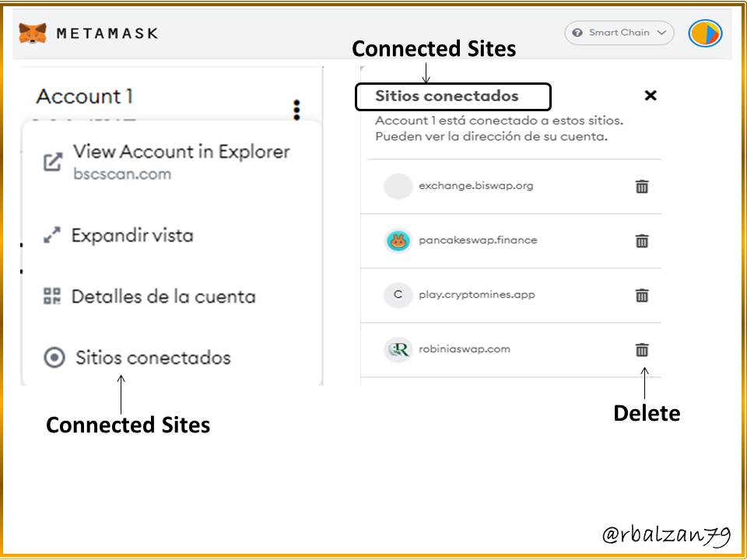The width and height of the screenshot is (747, 560).
Task: Delete the pancakeswap.finance connection
Action: click(642, 241)
